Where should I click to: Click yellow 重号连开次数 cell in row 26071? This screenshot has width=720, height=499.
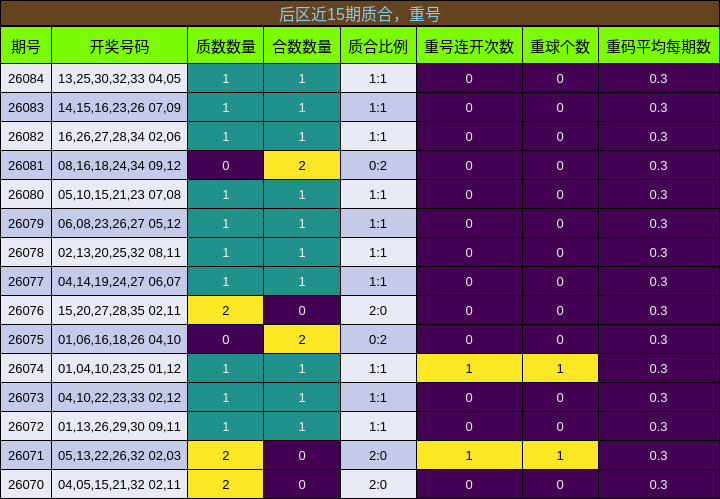coord(469,455)
